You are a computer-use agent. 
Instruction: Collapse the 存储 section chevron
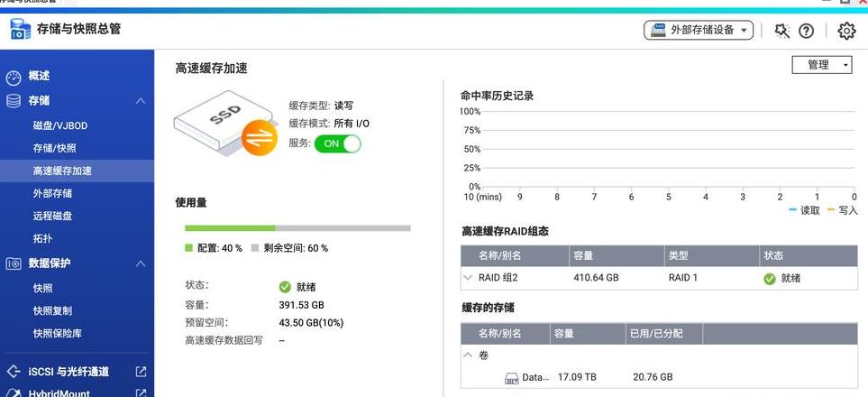click(x=141, y=101)
